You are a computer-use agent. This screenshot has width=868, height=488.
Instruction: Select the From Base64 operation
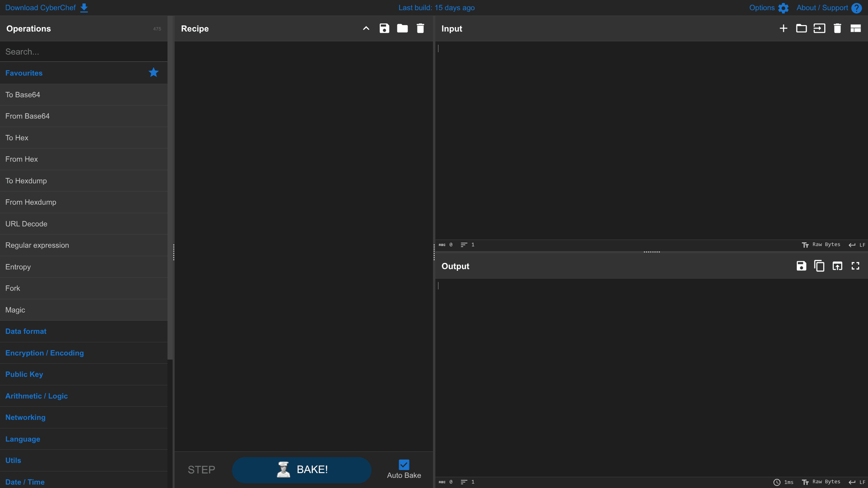pos(84,116)
